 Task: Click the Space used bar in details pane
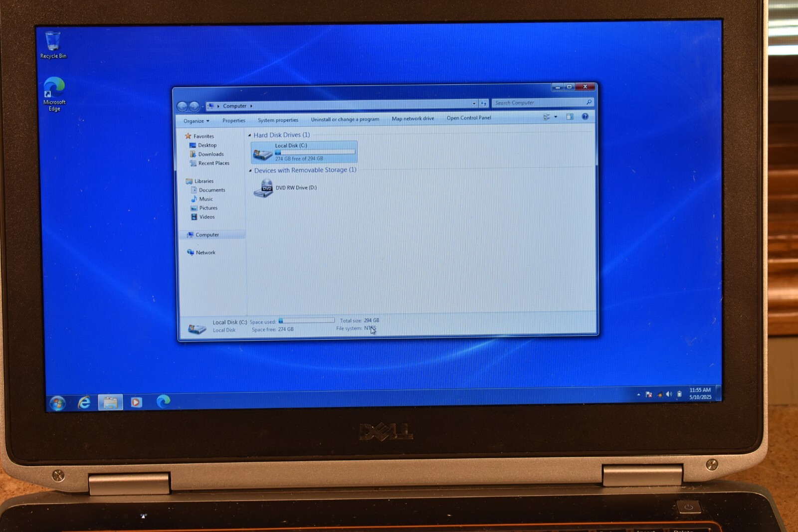pos(306,321)
